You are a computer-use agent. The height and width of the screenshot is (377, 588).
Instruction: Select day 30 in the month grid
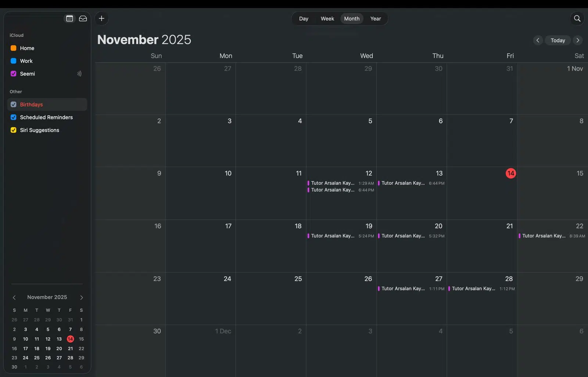coord(130,351)
